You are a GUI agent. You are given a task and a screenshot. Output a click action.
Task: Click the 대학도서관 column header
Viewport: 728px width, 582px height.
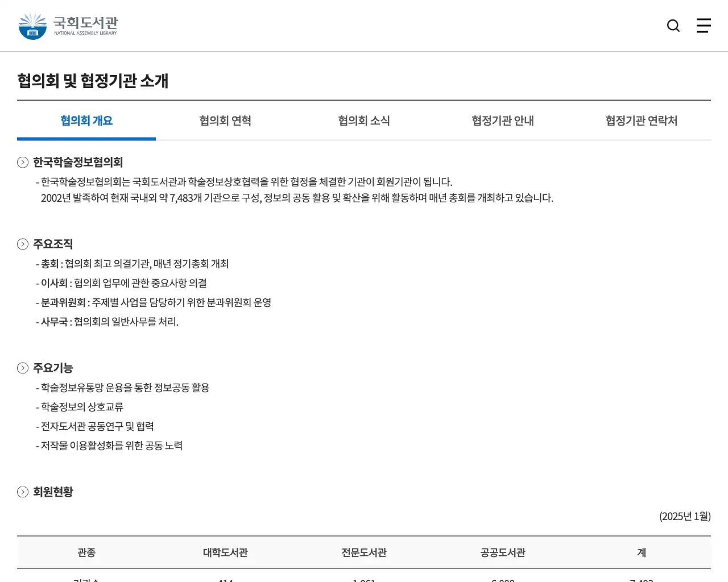click(x=225, y=552)
